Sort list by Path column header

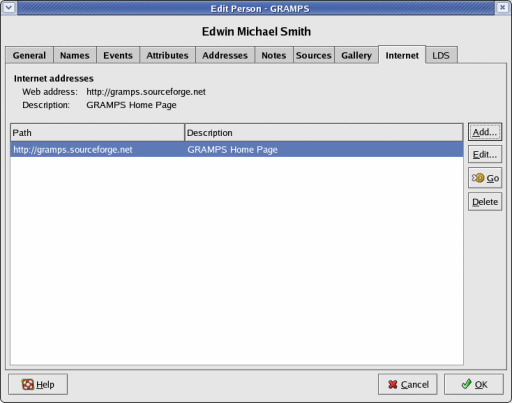(x=97, y=133)
